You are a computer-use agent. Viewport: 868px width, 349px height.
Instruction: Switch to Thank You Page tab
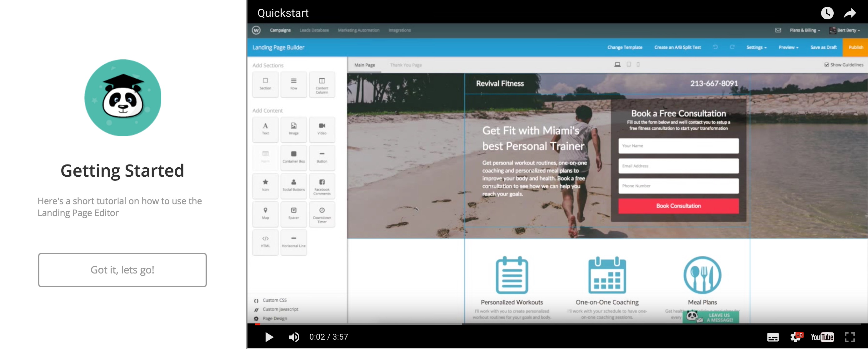[406, 65]
